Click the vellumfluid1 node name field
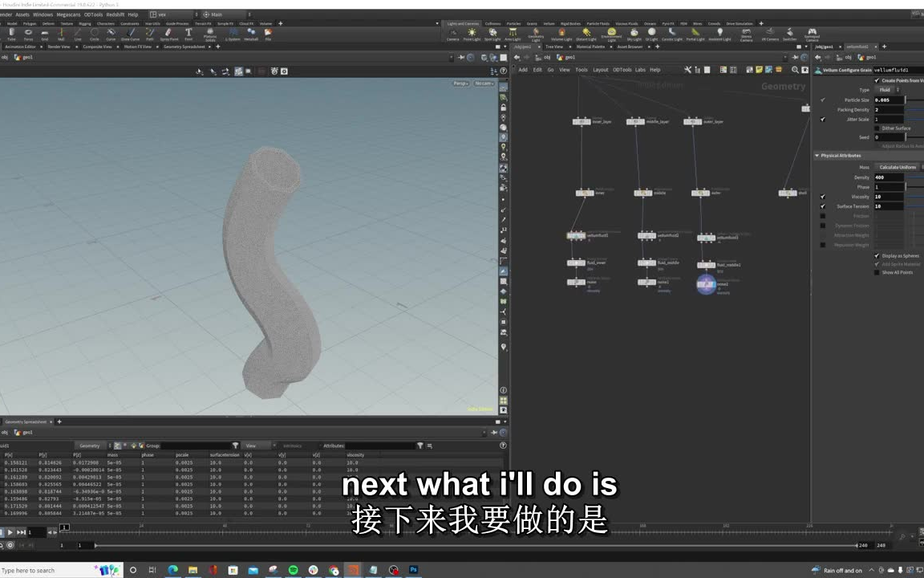This screenshot has height=578, width=924. (x=891, y=69)
